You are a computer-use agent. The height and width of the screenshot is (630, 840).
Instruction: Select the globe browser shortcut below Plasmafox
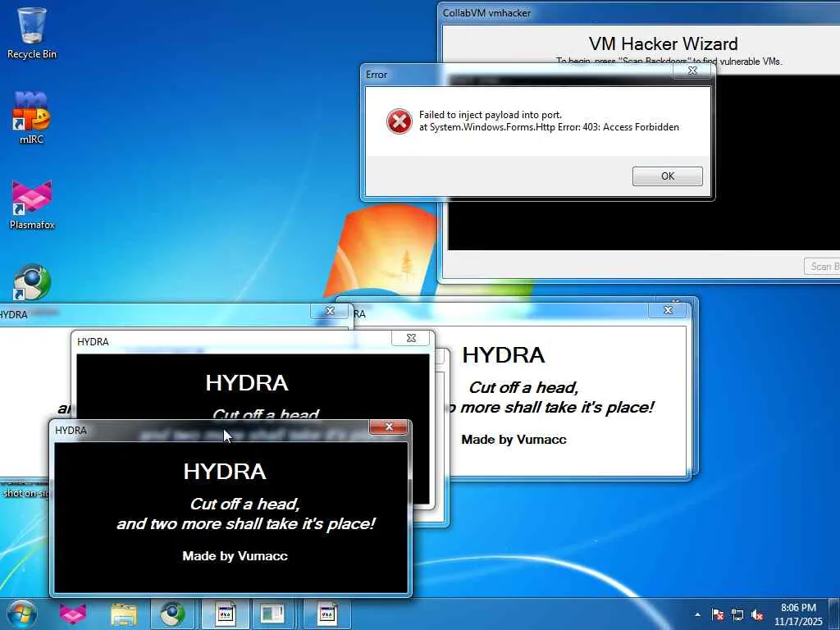32,282
